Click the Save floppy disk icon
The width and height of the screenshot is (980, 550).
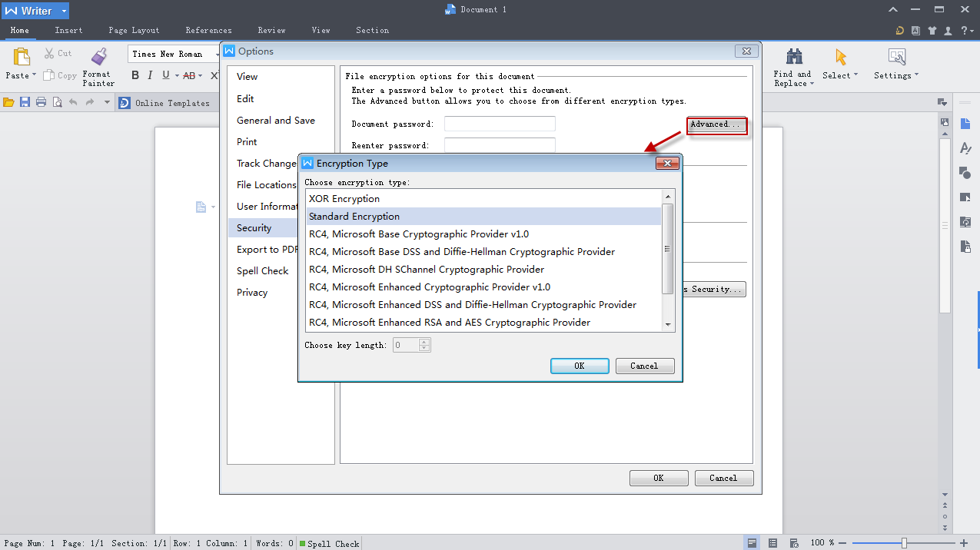click(x=25, y=102)
